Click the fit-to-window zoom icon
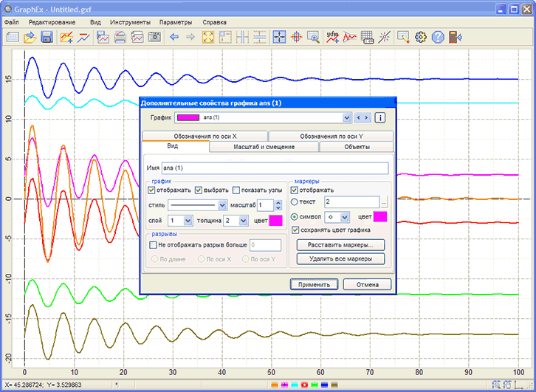 [207, 37]
